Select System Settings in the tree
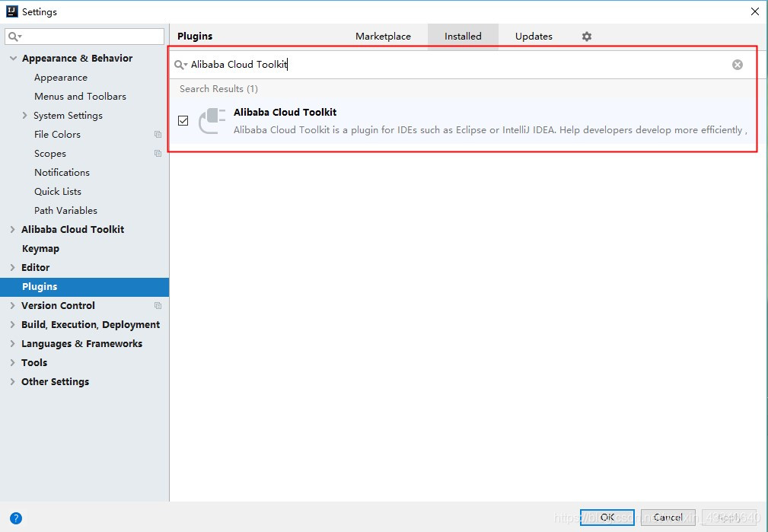The image size is (768, 532). tap(68, 116)
